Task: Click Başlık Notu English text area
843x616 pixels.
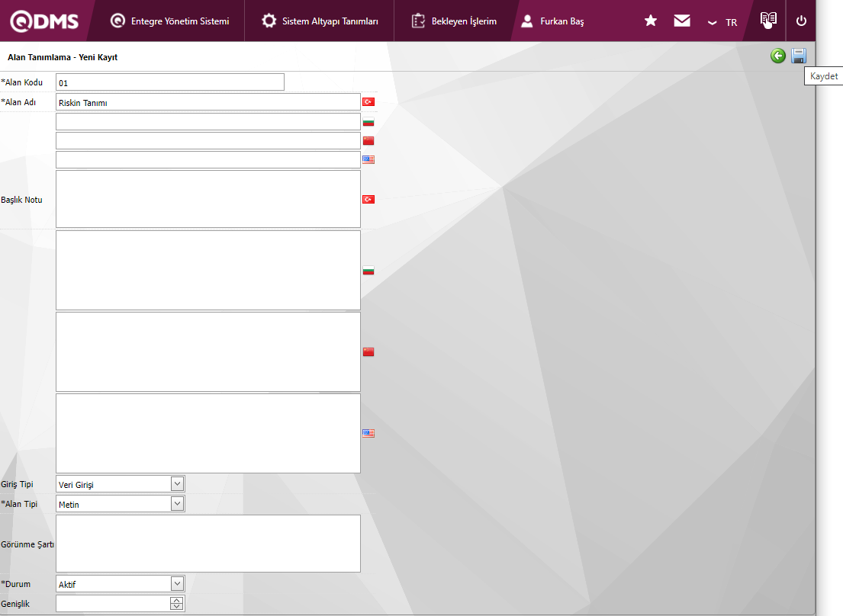Action: tap(208, 433)
